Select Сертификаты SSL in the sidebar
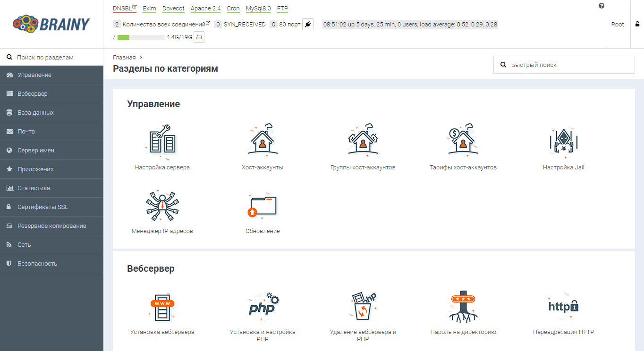 42,207
